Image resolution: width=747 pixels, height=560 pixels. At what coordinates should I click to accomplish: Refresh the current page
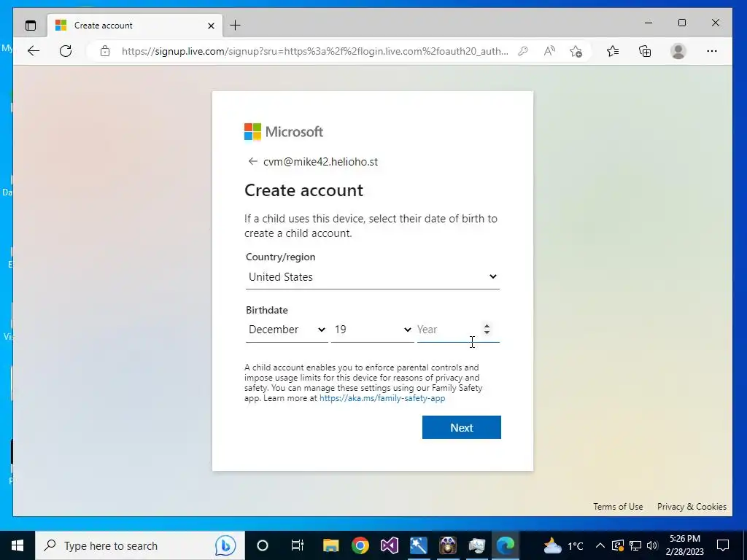(66, 51)
